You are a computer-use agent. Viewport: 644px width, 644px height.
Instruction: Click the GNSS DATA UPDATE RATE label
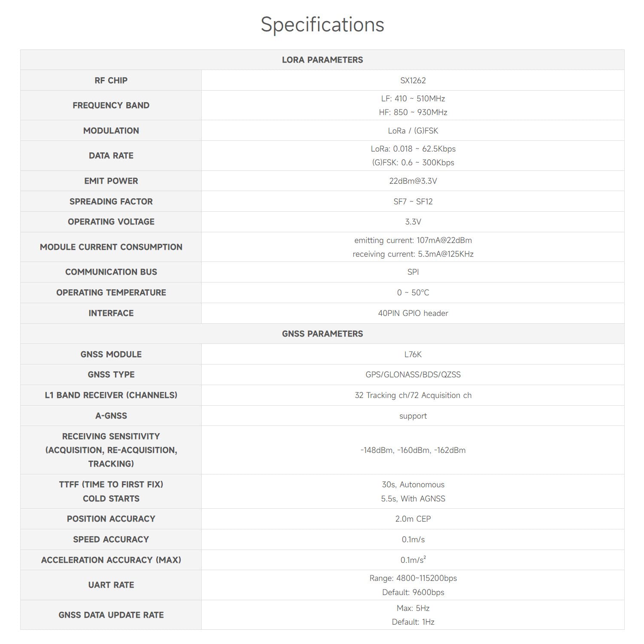click(x=111, y=615)
